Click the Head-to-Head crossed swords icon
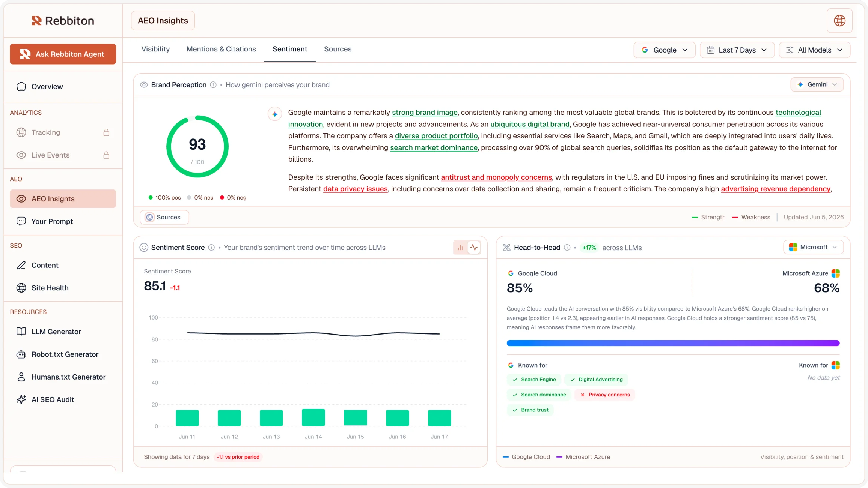This screenshot has height=488, width=868. coord(506,248)
